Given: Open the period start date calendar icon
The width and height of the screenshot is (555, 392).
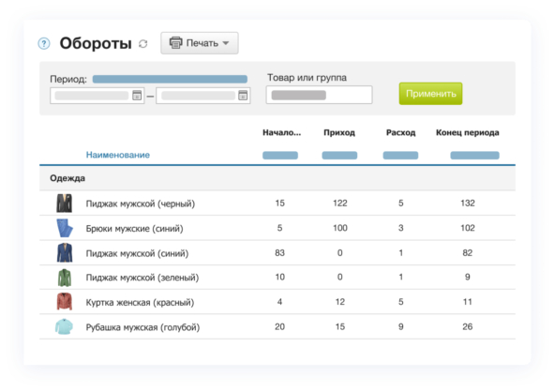Looking at the screenshot, I should [x=137, y=96].
